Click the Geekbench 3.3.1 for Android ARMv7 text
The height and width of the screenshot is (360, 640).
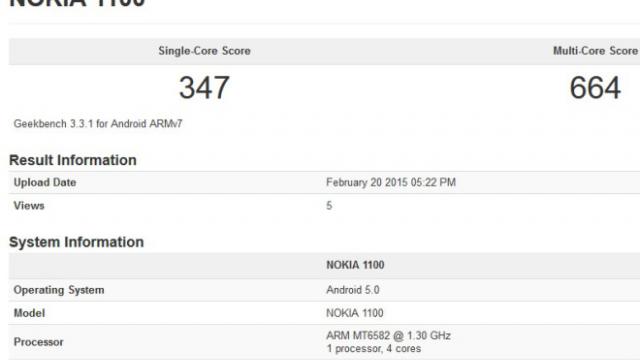[98, 124]
